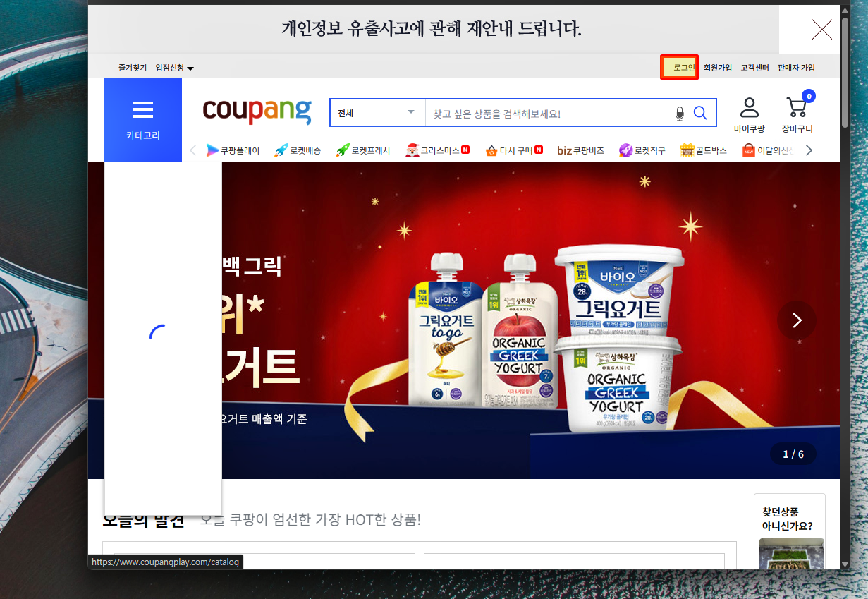868x599 pixels.
Task: Open 로켓프레시 shortcut
Action: click(362, 150)
